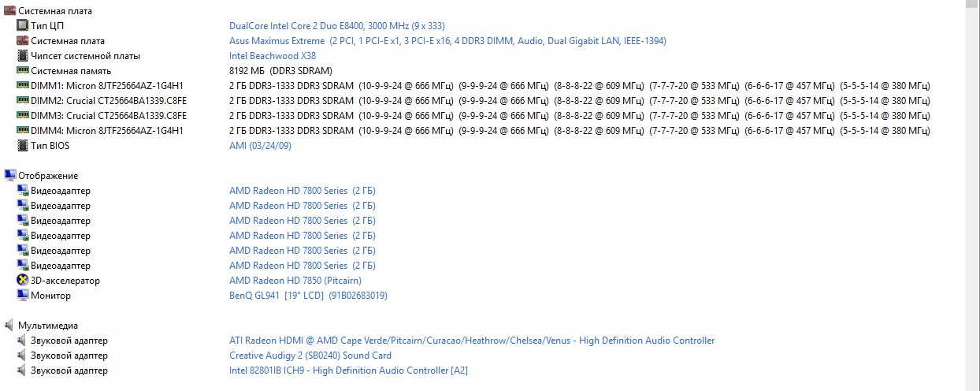Click the DDR3-1333 timings value in DIMM4 row
Viewport: 980px width, 391px height.
(x=580, y=131)
